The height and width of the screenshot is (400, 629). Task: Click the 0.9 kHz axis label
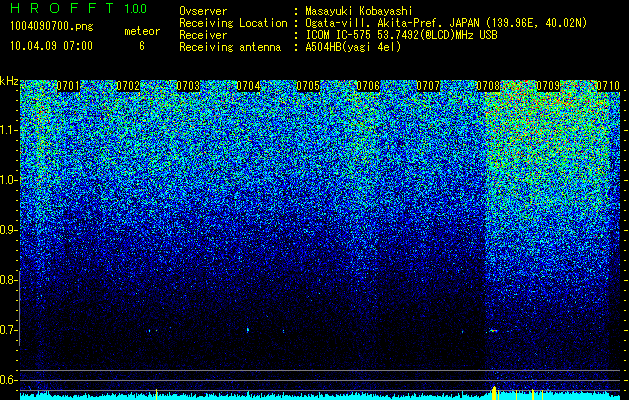9,230
